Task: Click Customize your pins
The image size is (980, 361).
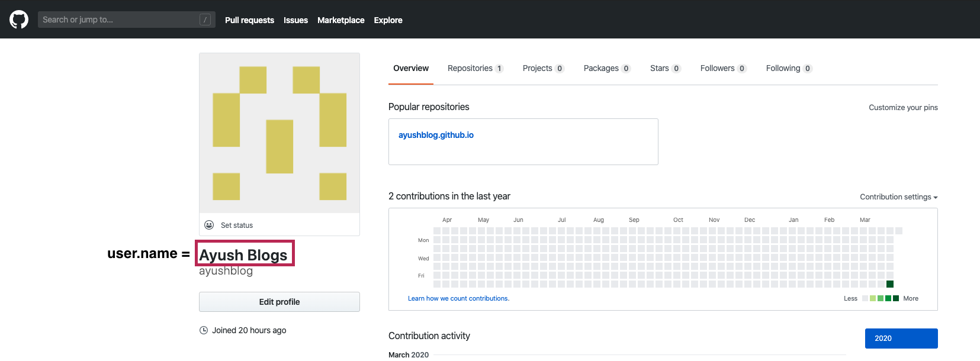Action: click(903, 108)
